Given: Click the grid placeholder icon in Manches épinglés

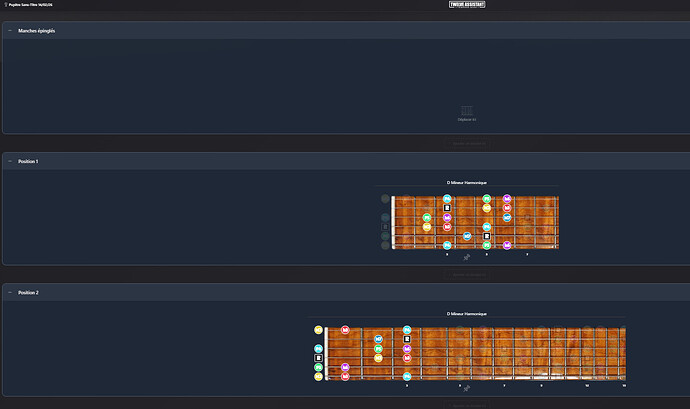Looking at the screenshot, I should [x=466, y=110].
